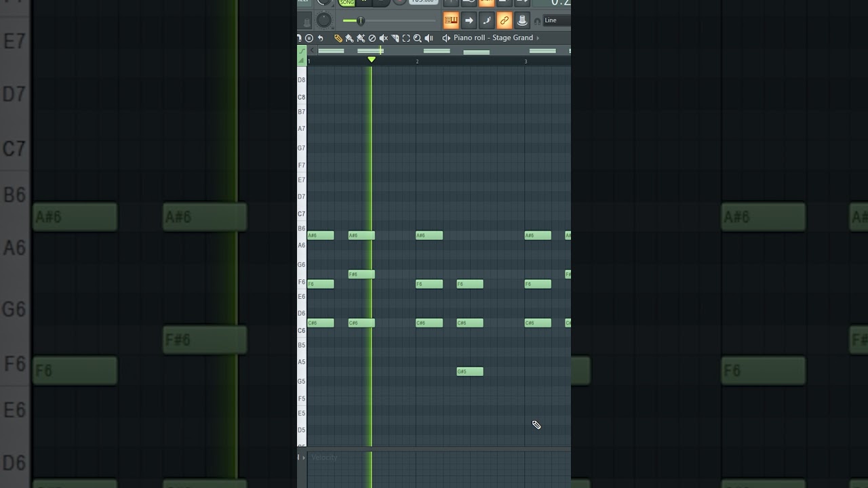Select the F6 note above G#5
The image size is (868, 488).
(470, 284)
